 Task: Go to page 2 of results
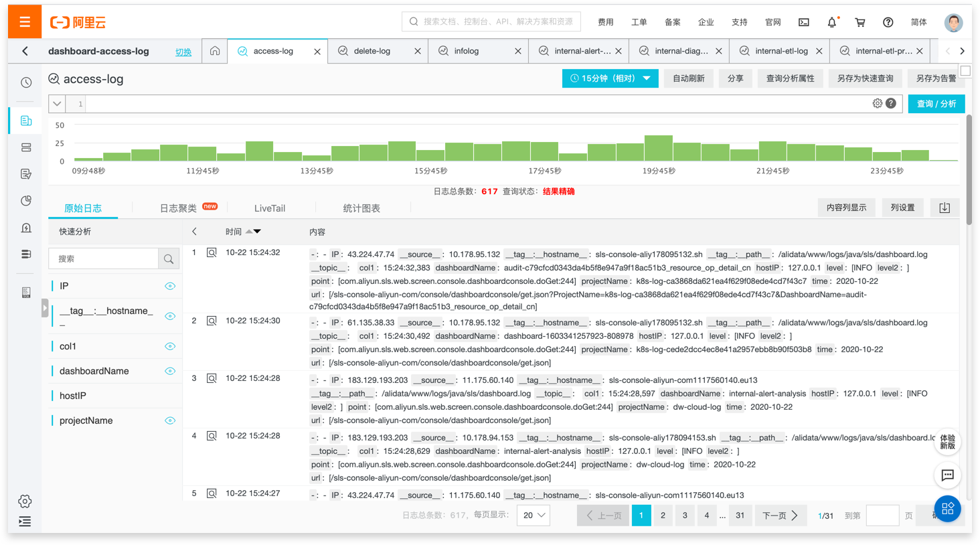(663, 516)
